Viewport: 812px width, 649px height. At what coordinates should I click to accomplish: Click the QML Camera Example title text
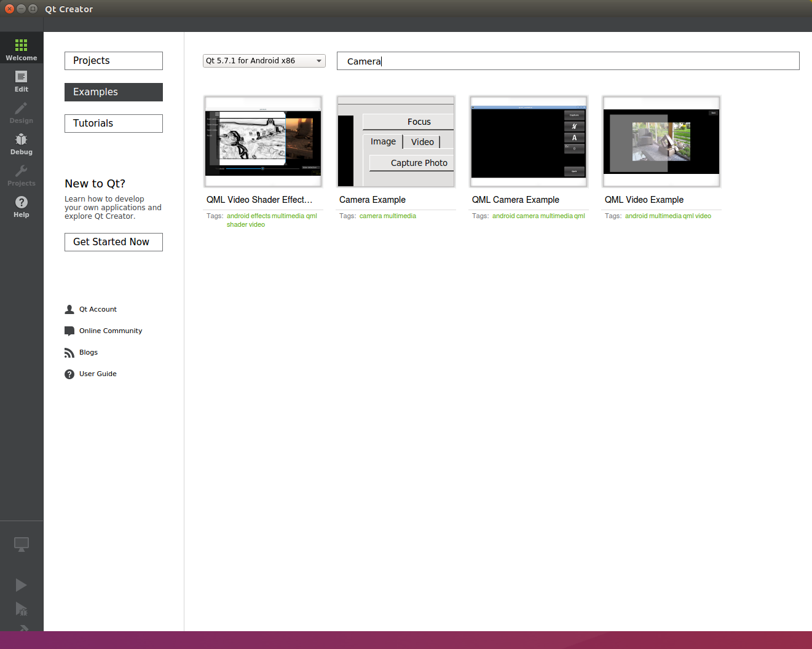coord(516,200)
